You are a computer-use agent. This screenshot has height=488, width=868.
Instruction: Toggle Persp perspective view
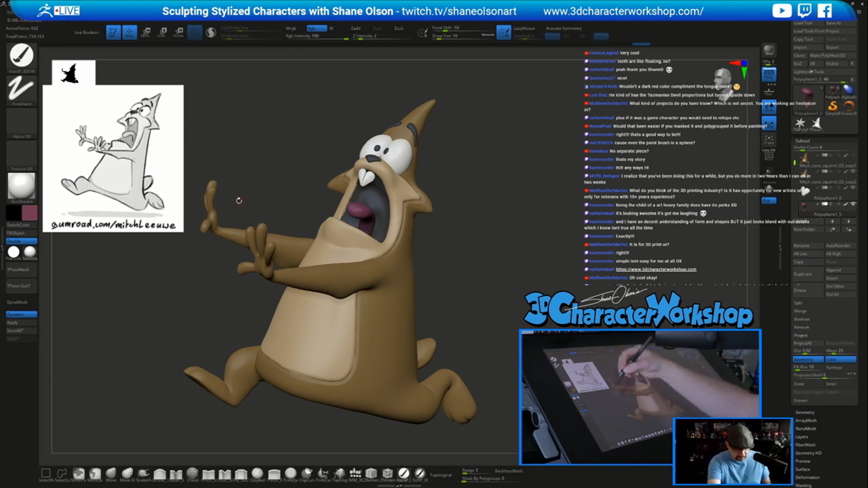point(769,74)
